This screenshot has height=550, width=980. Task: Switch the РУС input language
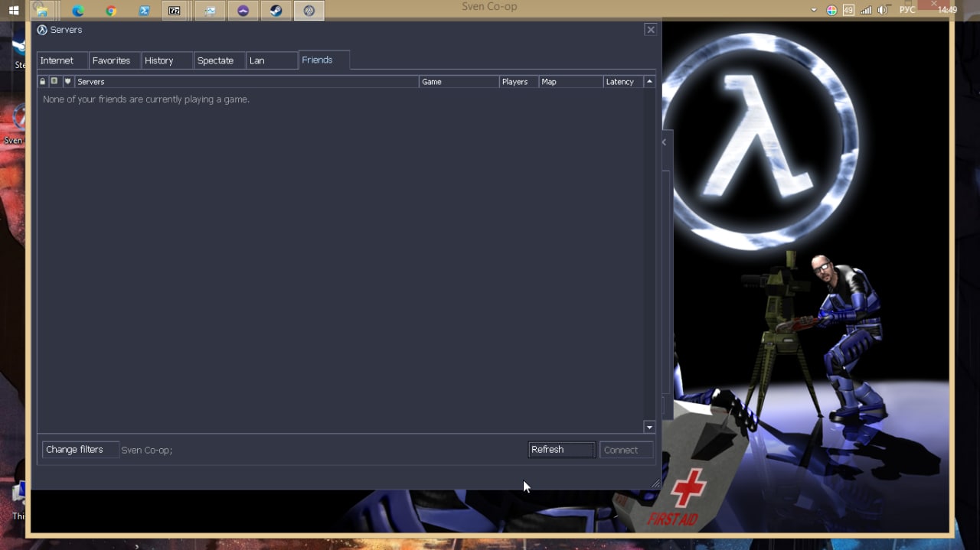tap(907, 10)
